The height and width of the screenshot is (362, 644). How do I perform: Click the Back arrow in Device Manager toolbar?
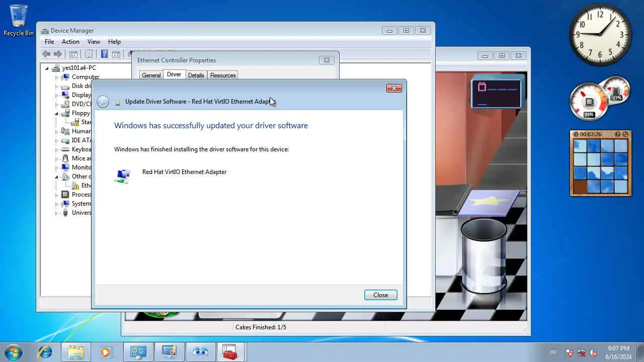coord(46,54)
